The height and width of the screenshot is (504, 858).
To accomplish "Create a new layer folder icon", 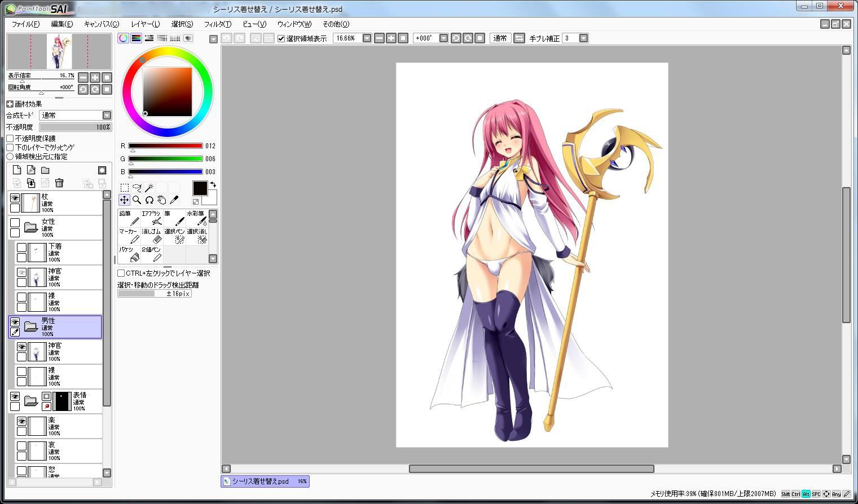I will point(45,170).
